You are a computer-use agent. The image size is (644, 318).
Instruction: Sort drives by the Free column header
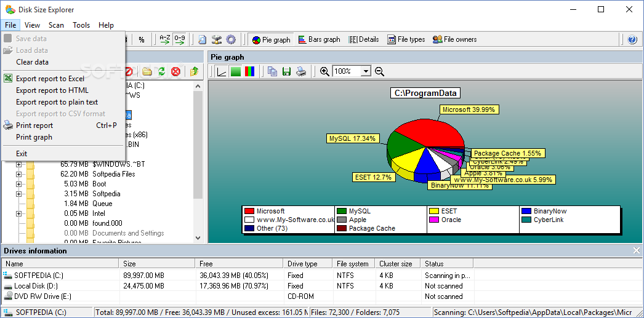tap(239, 264)
